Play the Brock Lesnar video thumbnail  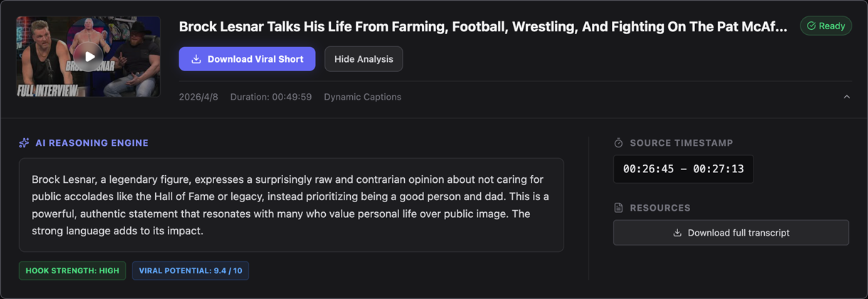89,57
